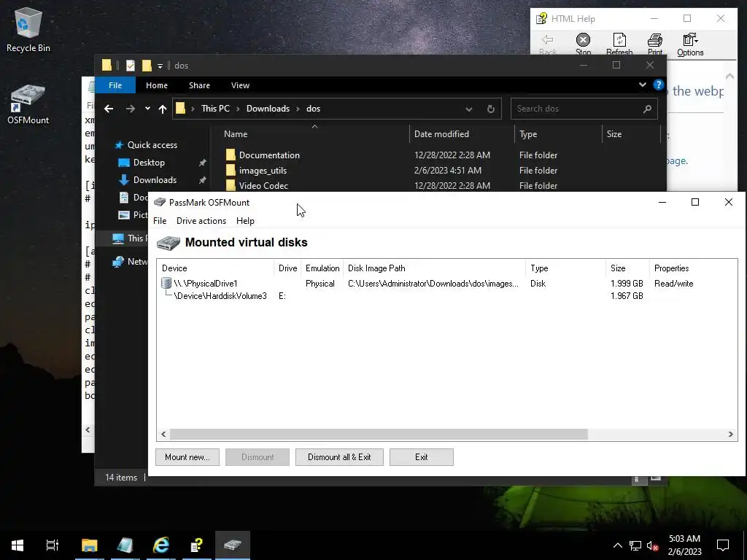Screen dimensions: 747x560
Task: Open Desktop in navigation pane
Action: 149,163
